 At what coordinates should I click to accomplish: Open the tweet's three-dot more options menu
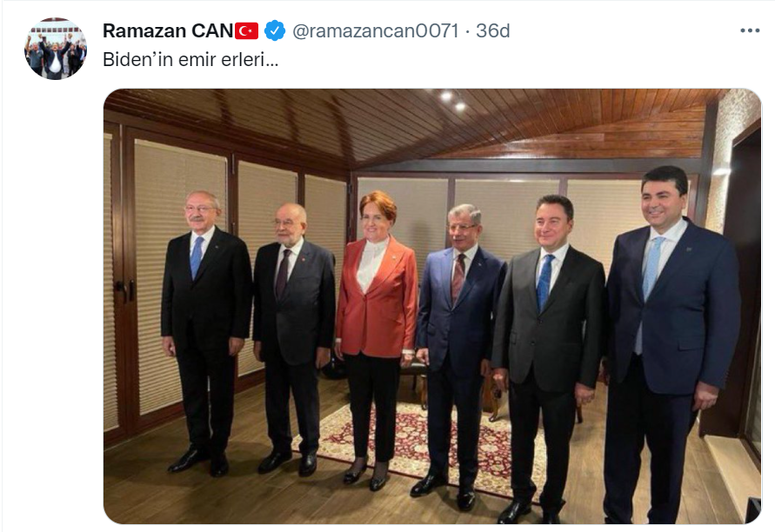click(x=749, y=30)
